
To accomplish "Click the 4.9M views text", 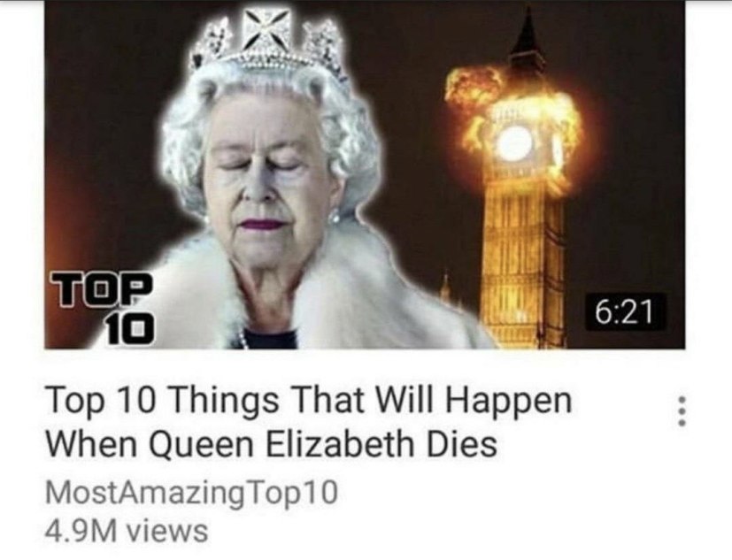I will [x=127, y=532].
